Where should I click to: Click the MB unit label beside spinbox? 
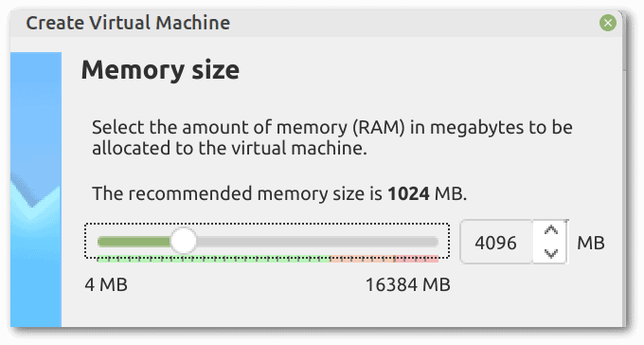tap(591, 243)
